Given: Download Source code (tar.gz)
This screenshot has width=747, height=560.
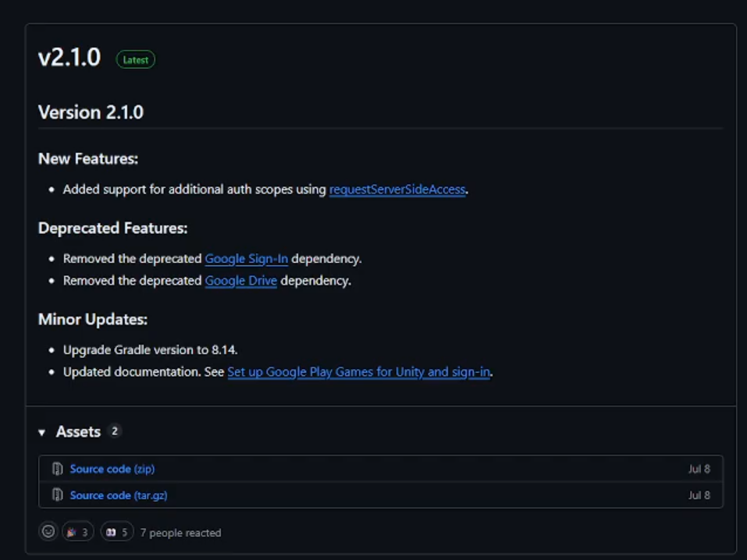Looking at the screenshot, I should (x=119, y=495).
